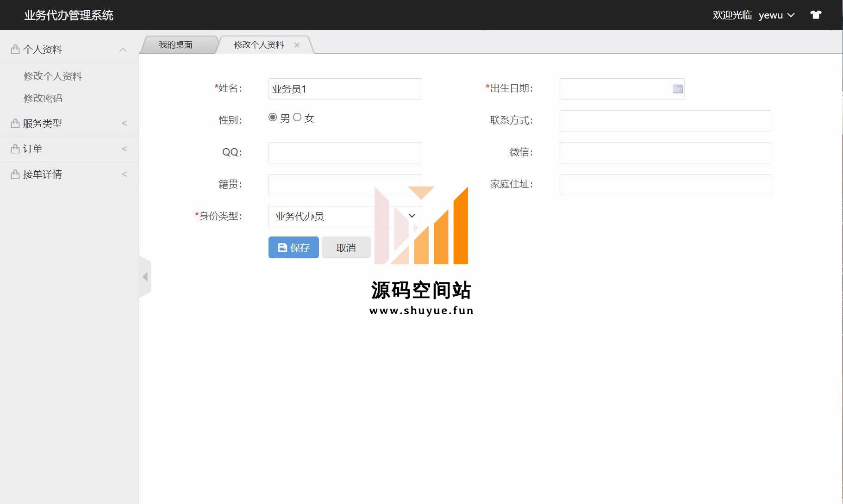The width and height of the screenshot is (843, 504).
Task: Focus the 姓名 input field
Action: tap(345, 89)
